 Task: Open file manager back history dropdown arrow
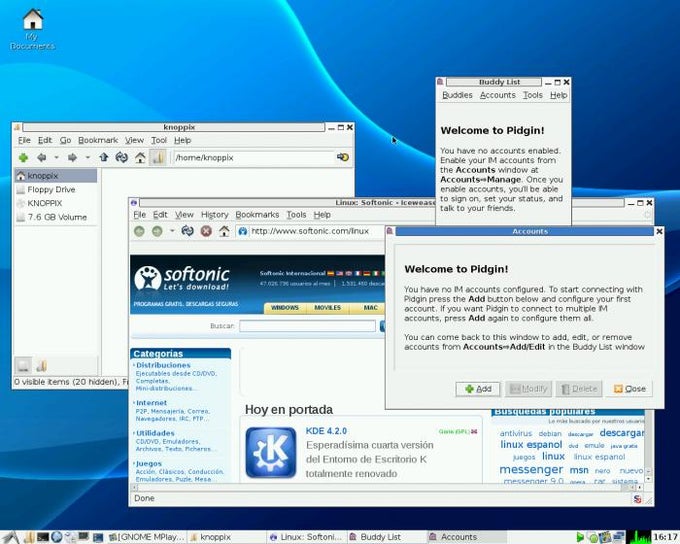56,157
